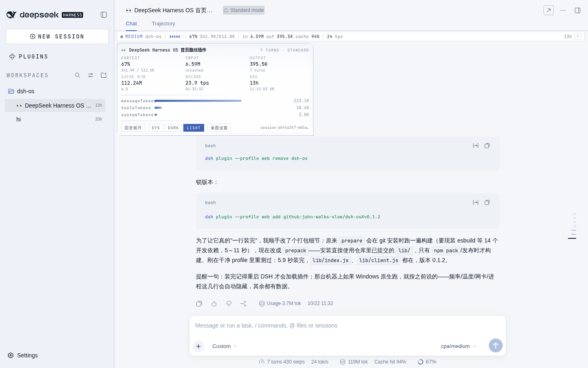Focus the message input field
The width and height of the screenshot is (588, 368).
(x=347, y=326)
